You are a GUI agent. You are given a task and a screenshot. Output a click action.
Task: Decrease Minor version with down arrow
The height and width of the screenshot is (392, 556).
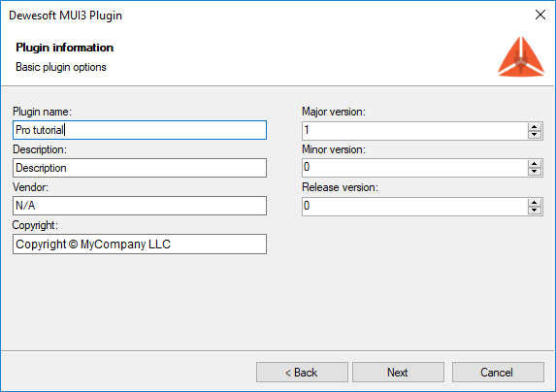tap(535, 172)
